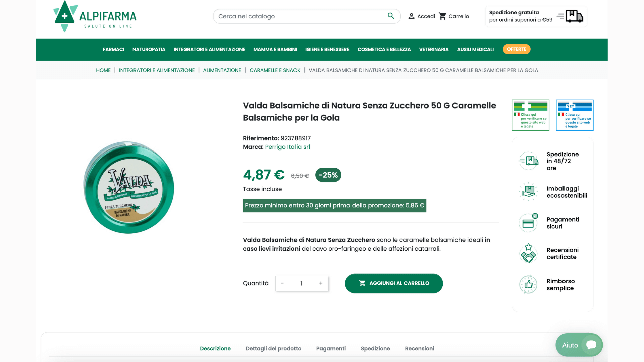Viewport: 644px width, 362px height.
Task: Open the Igiene e Benessere menu
Action: (327, 49)
